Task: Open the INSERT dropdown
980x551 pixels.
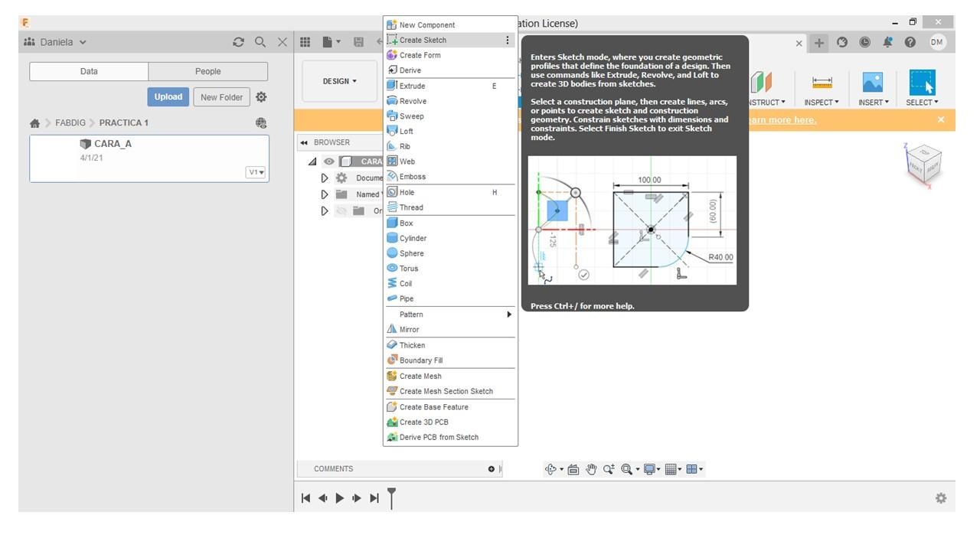Action: click(x=872, y=103)
